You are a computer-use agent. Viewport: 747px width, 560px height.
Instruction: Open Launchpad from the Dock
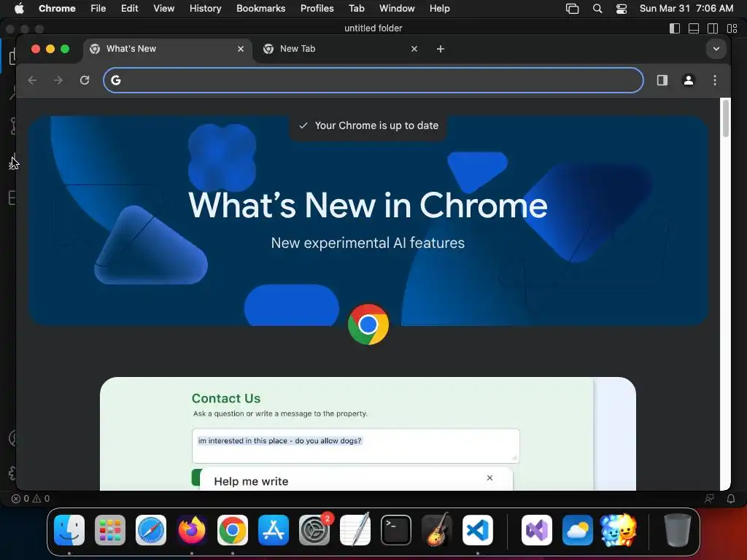[x=110, y=530]
